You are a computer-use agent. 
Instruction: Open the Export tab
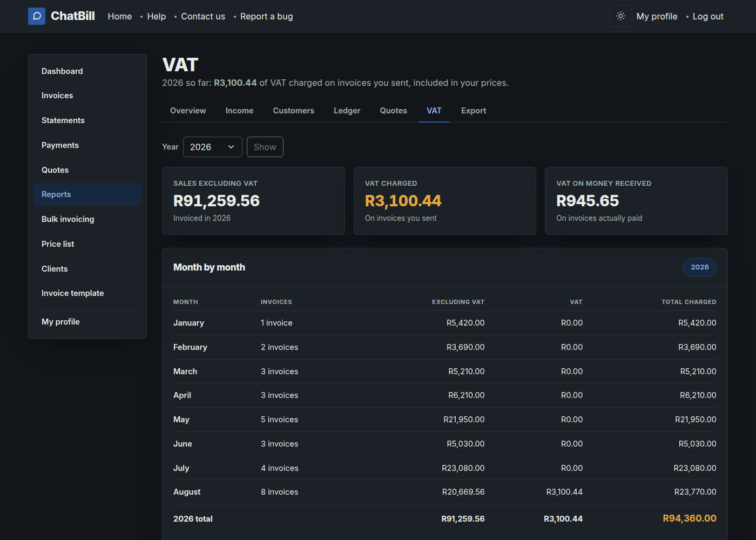click(x=474, y=111)
